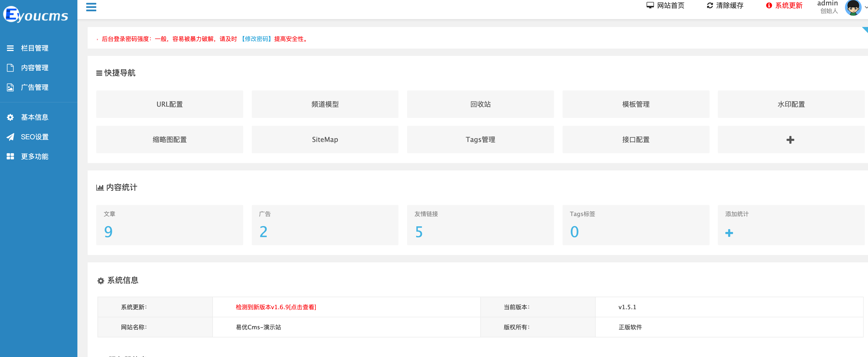
Task: Click the 【修改密码】 link
Action: pos(256,39)
